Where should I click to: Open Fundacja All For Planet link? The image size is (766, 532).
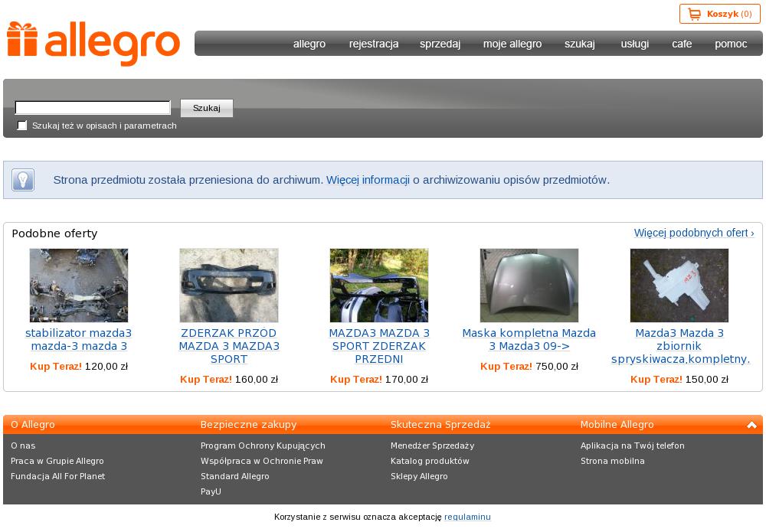pos(57,476)
